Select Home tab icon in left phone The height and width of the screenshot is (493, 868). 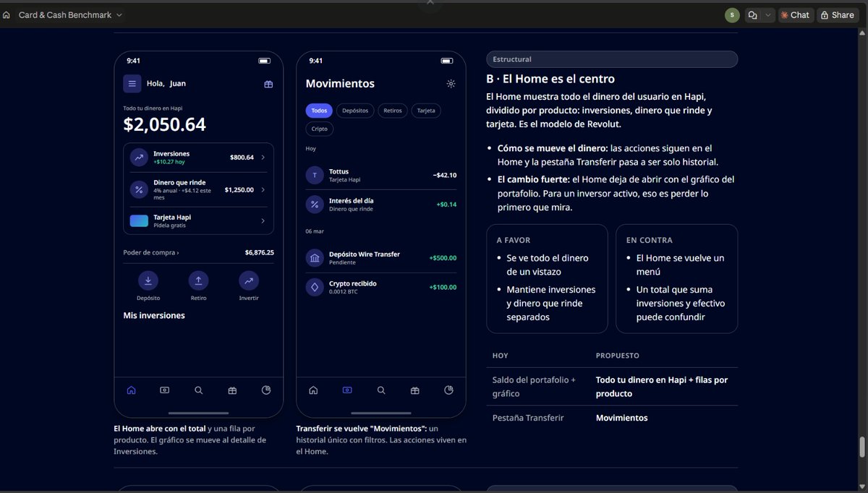(131, 390)
